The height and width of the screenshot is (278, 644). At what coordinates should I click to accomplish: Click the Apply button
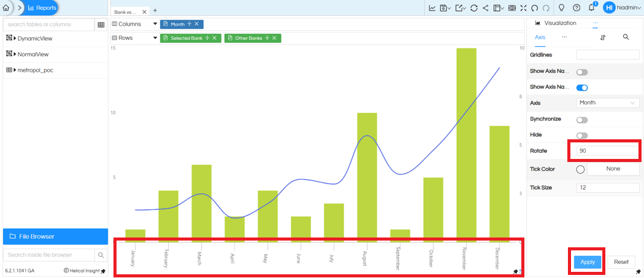coord(588,262)
